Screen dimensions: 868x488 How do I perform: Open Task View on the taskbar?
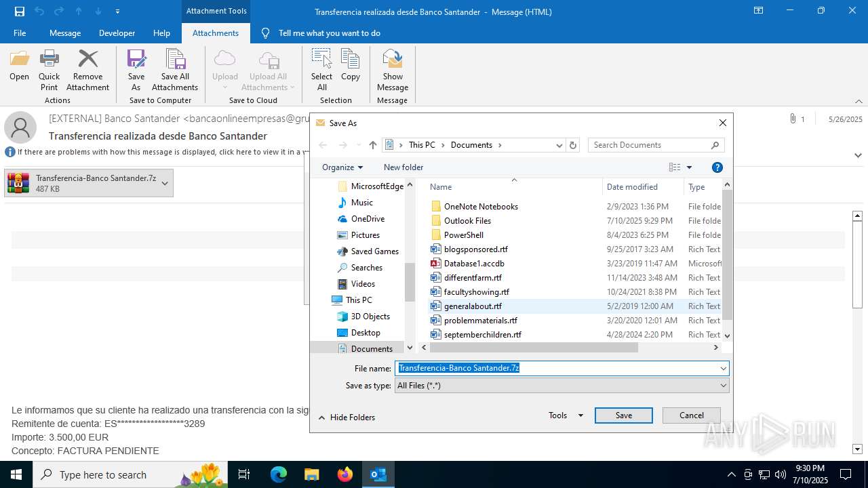coord(244,474)
